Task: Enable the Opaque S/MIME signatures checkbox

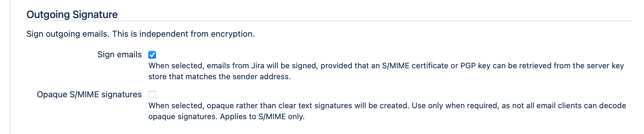Action: click(x=152, y=95)
